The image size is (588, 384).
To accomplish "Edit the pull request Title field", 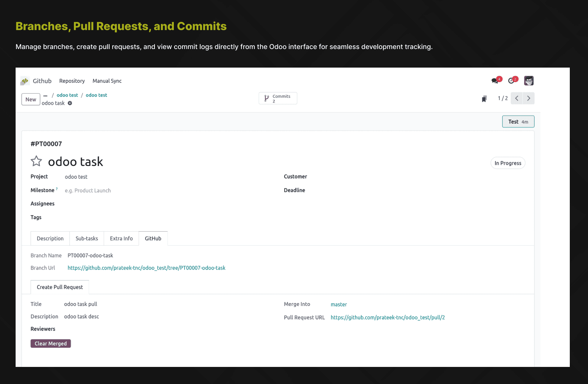I will [81, 304].
